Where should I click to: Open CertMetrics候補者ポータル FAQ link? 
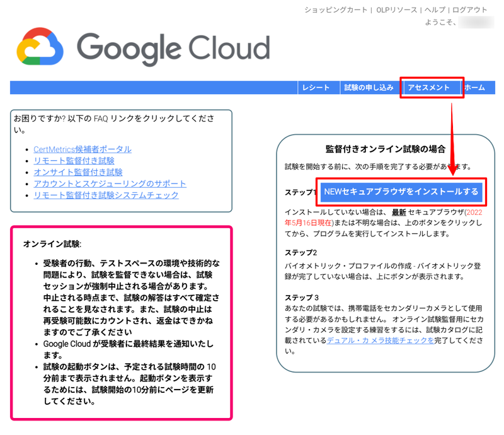(83, 149)
